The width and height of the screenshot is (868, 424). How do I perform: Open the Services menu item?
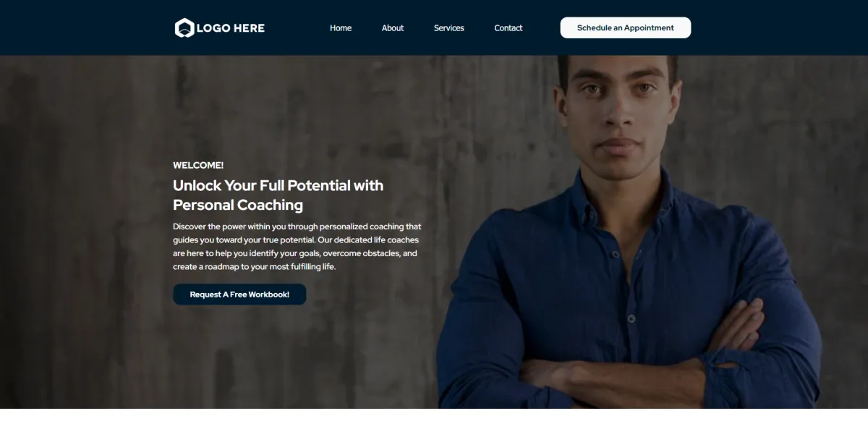point(449,28)
